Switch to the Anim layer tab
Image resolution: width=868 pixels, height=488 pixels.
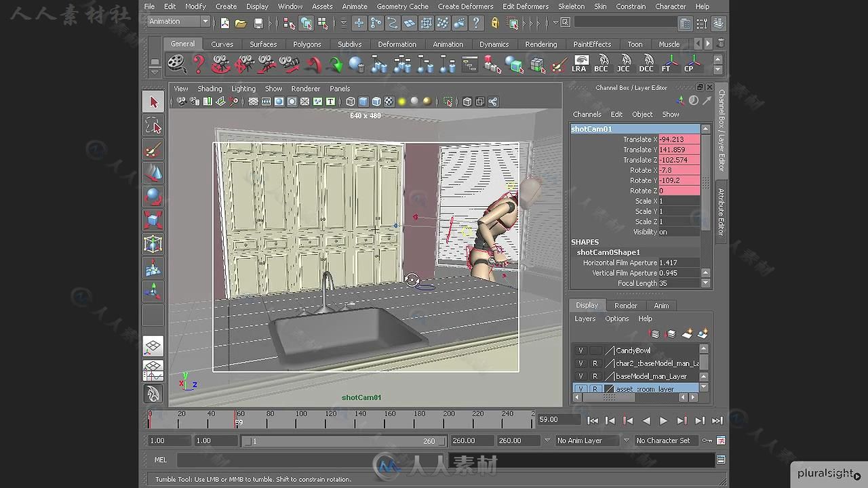pyautogui.click(x=661, y=306)
